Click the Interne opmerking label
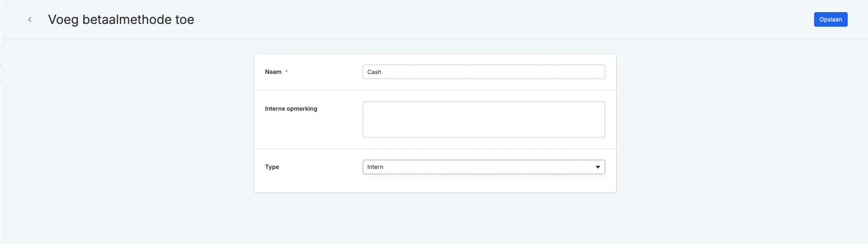Image resolution: width=868 pixels, height=244 pixels. pos(291,108)
